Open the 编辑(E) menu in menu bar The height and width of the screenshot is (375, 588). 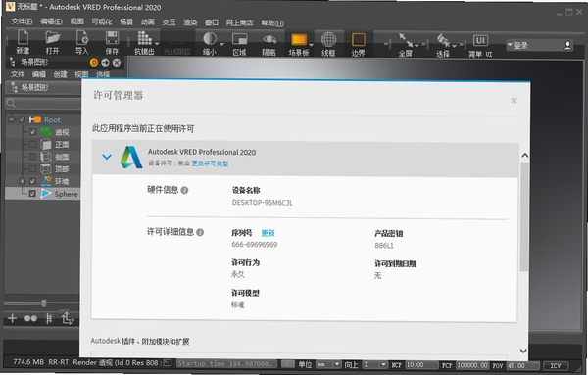[51, 22]
